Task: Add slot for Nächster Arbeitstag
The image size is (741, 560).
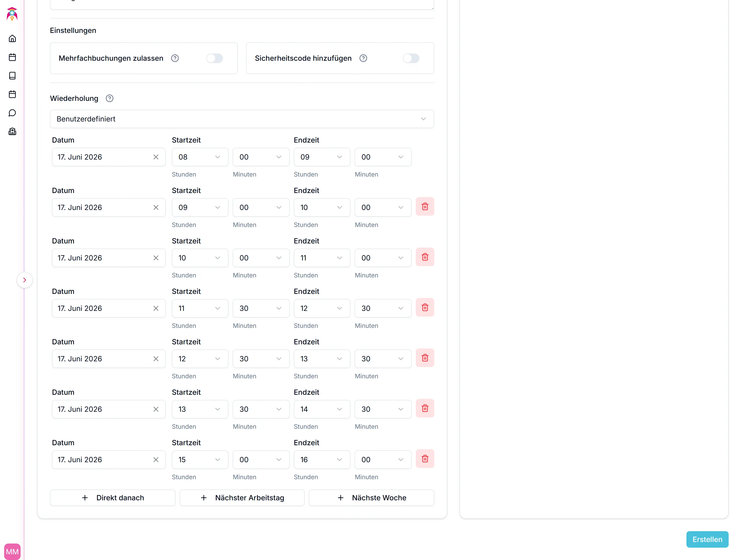Action: 242,498
